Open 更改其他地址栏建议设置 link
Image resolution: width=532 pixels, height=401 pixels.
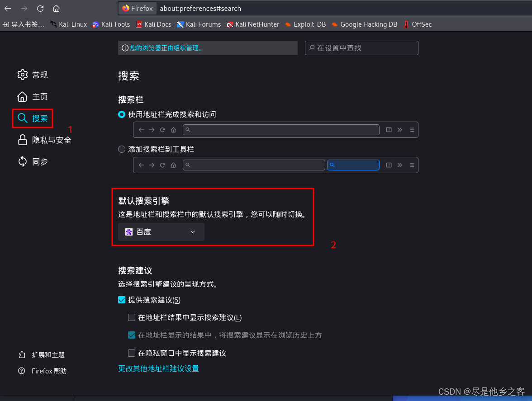pyautogui.click(x=158, y=368)
